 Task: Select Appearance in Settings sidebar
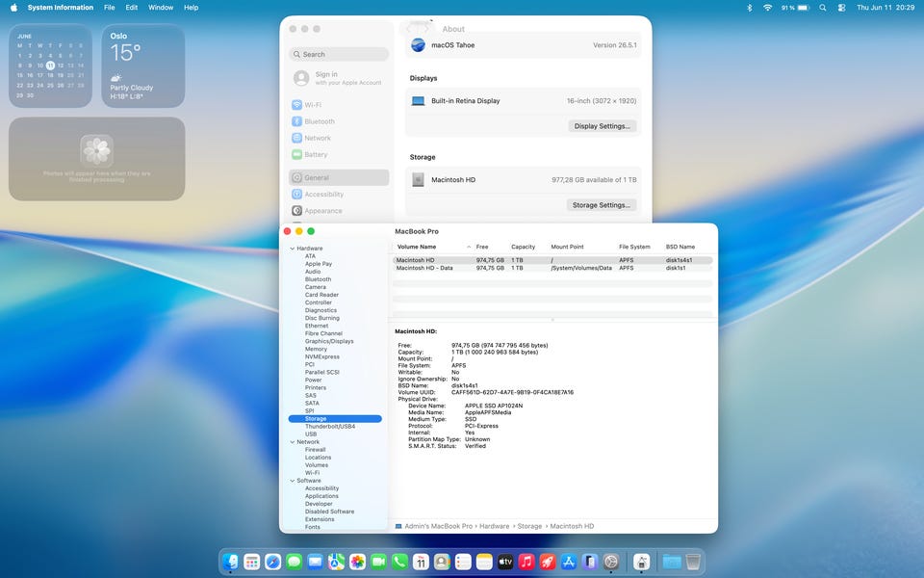[339, 211]
